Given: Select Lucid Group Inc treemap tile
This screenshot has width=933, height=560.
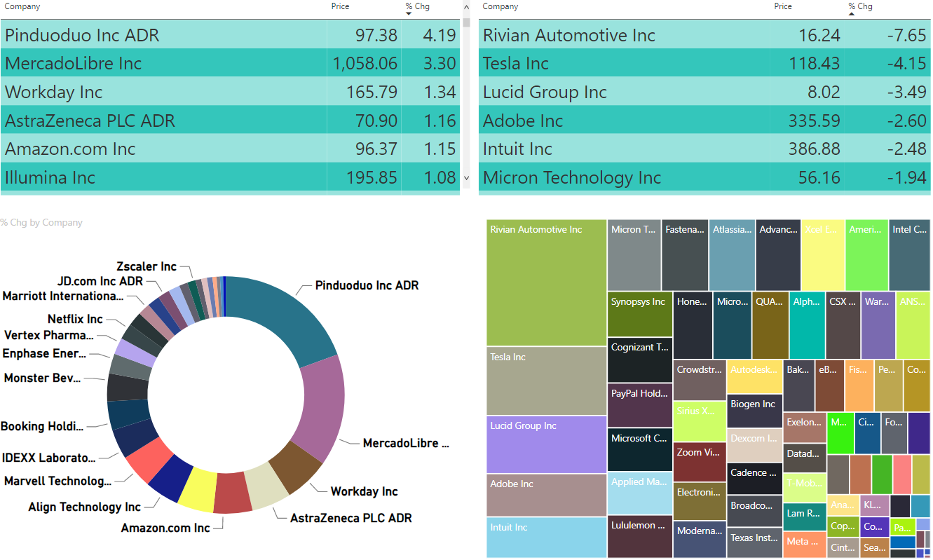Looking at the screenshot, I should pos(547,445).
